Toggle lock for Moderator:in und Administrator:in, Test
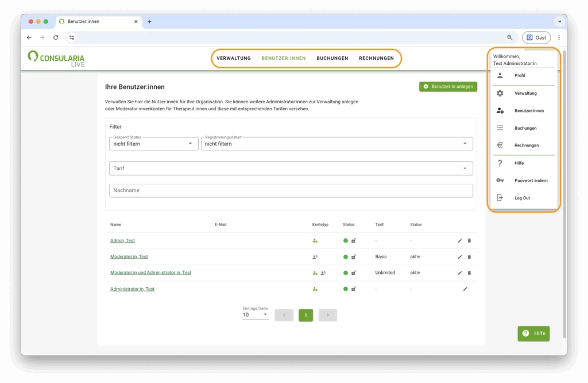Image resolution: width=588 pixels, height=383 pixels. pos(354,273)
